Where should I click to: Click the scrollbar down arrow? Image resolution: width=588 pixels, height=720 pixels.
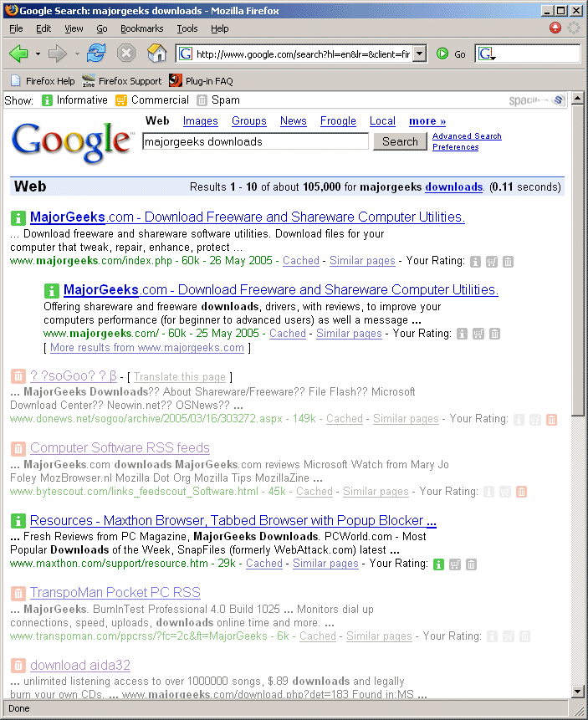(x=578, y=691)
